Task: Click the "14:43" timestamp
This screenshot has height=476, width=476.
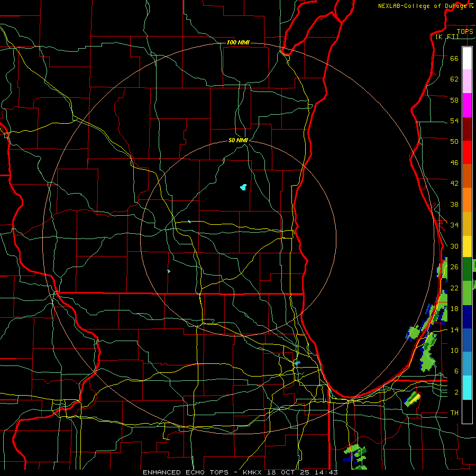Action: [325, 472]
